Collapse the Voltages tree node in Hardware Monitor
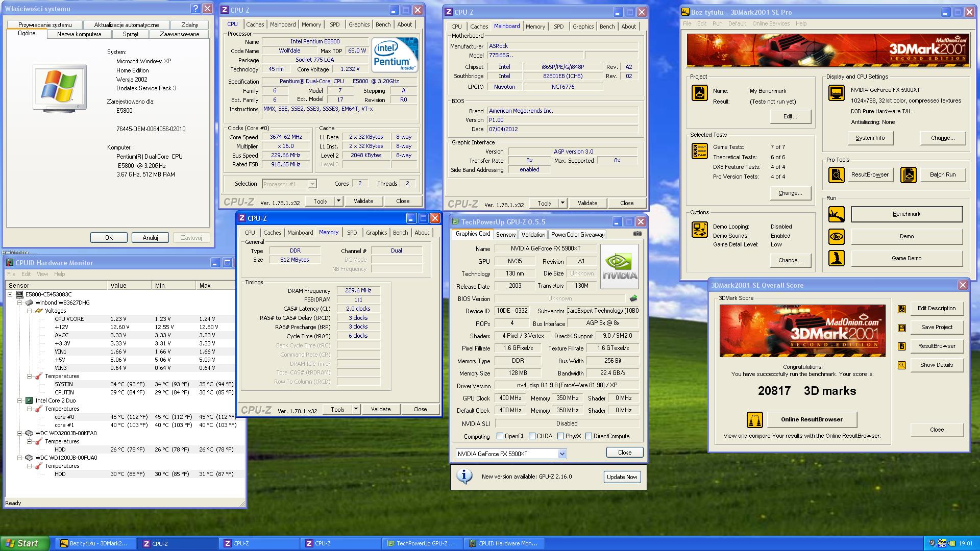 pyautogui.click(x=29, y=311)
